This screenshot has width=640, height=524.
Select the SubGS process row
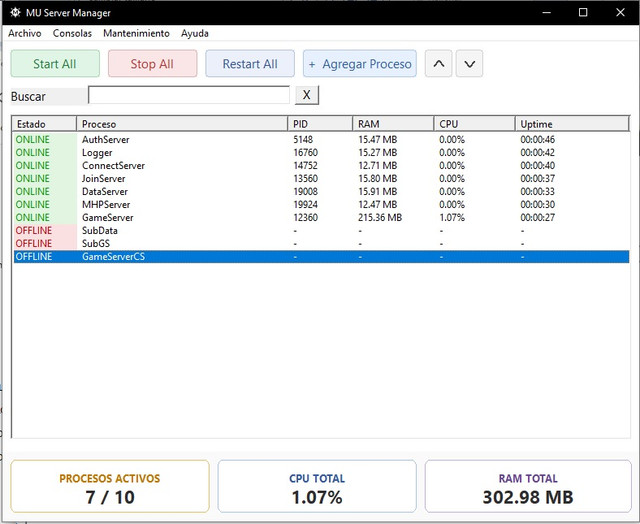point(321,244)
